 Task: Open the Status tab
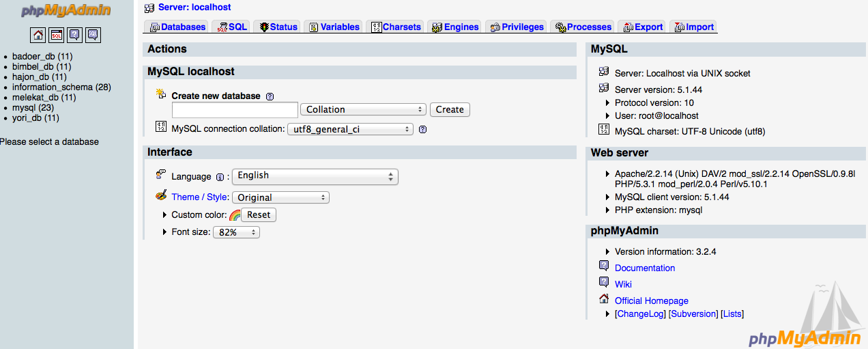pos(277,27)
